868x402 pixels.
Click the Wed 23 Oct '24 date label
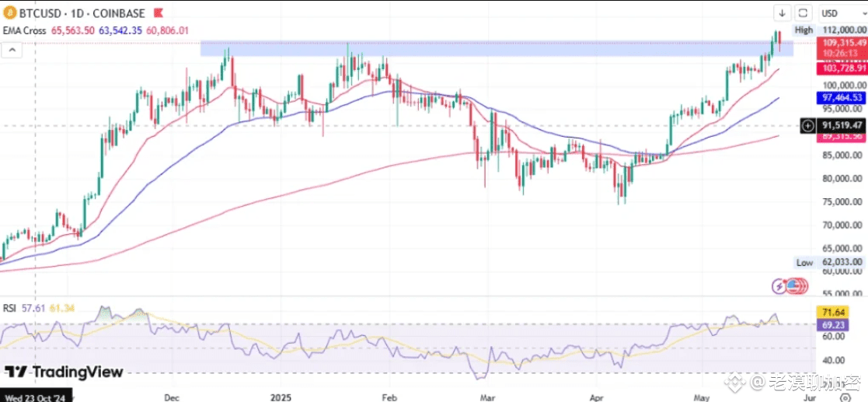pyautogui.click(x=36, y=397)
